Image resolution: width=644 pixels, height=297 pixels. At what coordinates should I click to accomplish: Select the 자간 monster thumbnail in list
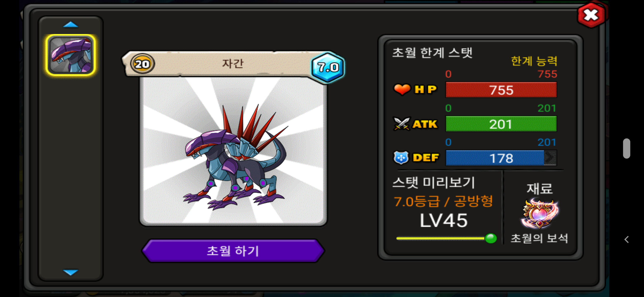pyautogui.click(x=71, y=55)
